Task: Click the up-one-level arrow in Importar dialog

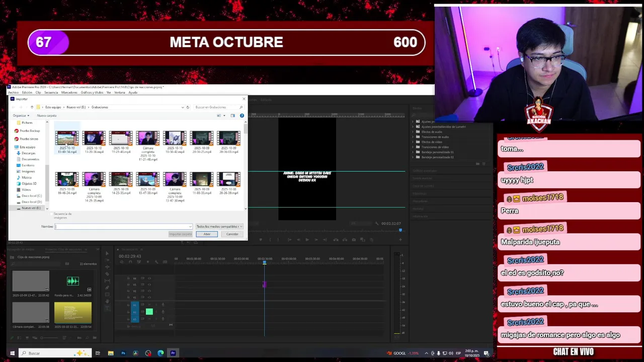Action: pyautogui.click(x=32, y=107)
